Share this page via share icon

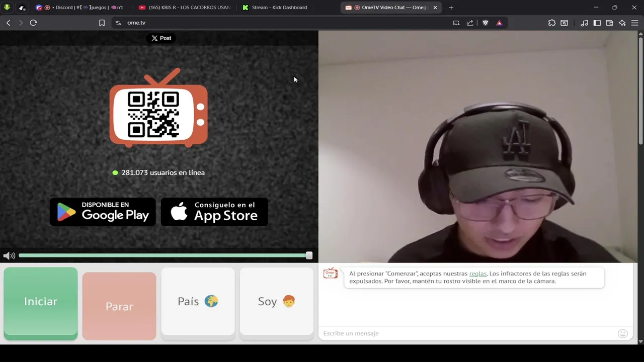tap(470, 23)
